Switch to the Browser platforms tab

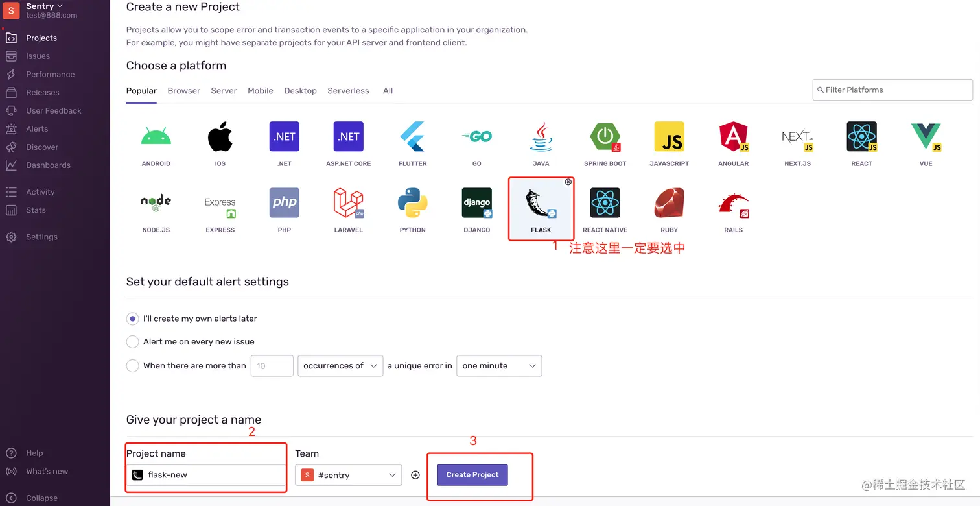click(184, 91)
